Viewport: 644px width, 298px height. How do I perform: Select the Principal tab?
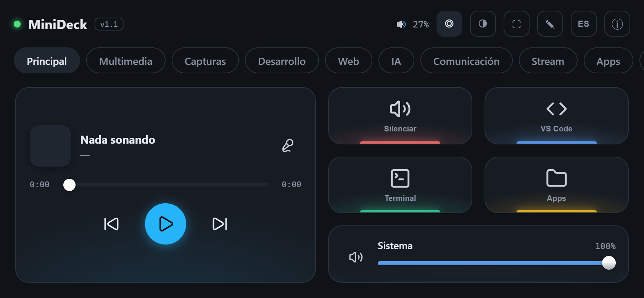click(x=47, y=60)
